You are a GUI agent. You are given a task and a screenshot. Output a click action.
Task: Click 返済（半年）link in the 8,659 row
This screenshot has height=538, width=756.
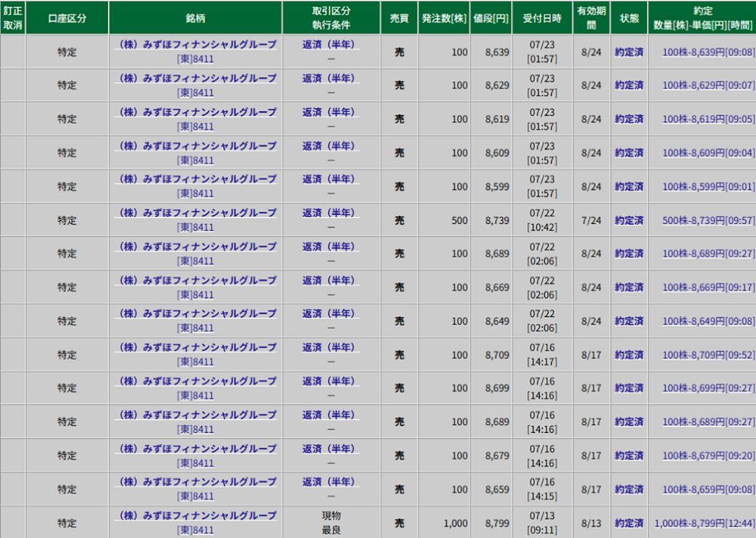tap(331, 482)
